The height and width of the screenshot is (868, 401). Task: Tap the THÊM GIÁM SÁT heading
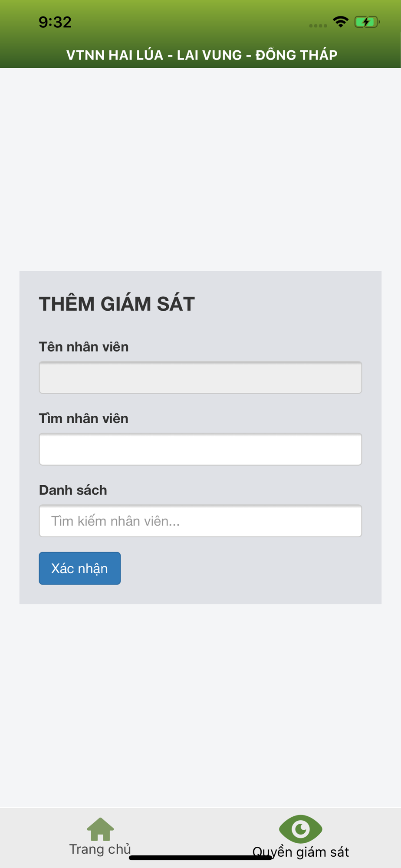(x=117, y=304)
